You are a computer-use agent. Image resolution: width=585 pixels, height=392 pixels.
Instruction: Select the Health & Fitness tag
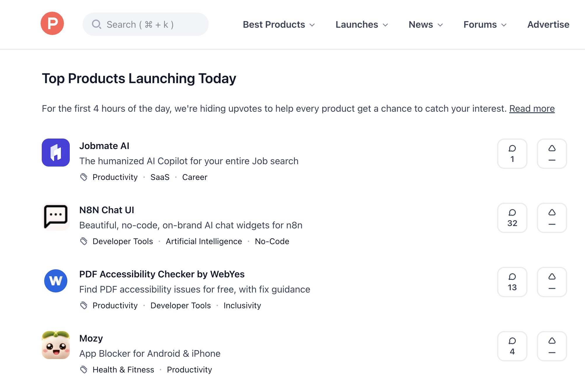[123, 370]
